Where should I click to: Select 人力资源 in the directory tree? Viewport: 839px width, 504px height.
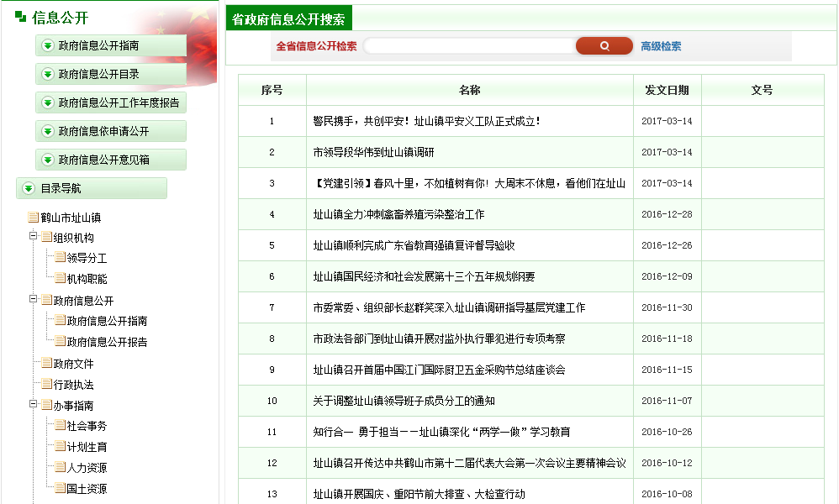pyautogui.click(x=87, y=468)
